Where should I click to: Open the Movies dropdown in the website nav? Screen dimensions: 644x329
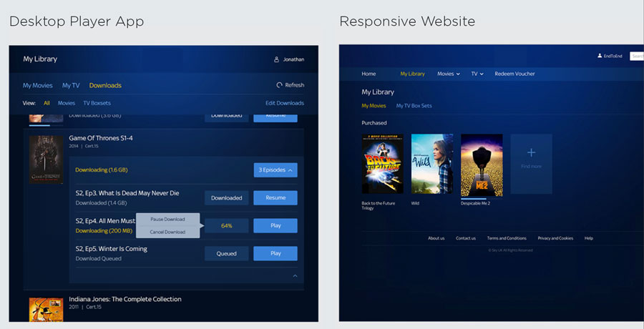448,74
